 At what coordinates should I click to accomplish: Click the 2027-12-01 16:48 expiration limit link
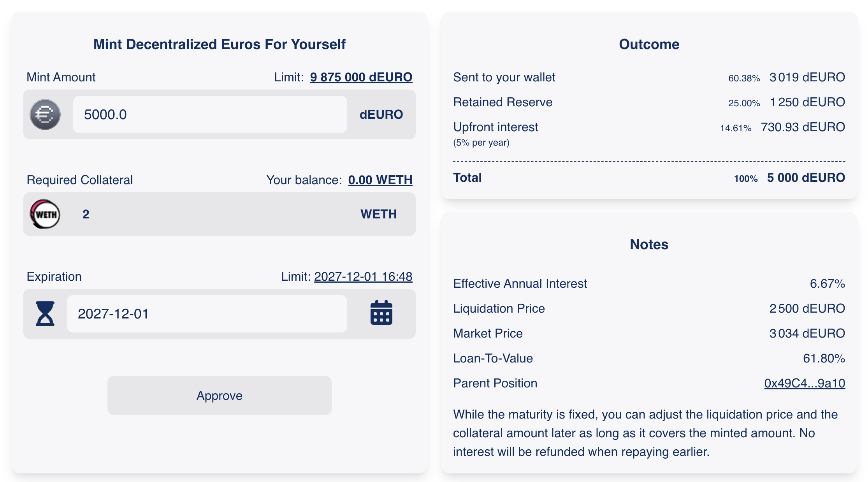click(x=363, y=276)
